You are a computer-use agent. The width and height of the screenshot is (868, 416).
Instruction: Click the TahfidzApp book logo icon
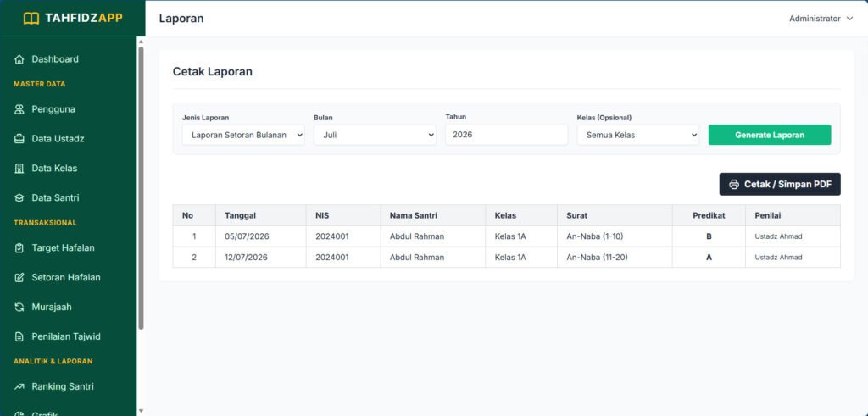(31, 19)
